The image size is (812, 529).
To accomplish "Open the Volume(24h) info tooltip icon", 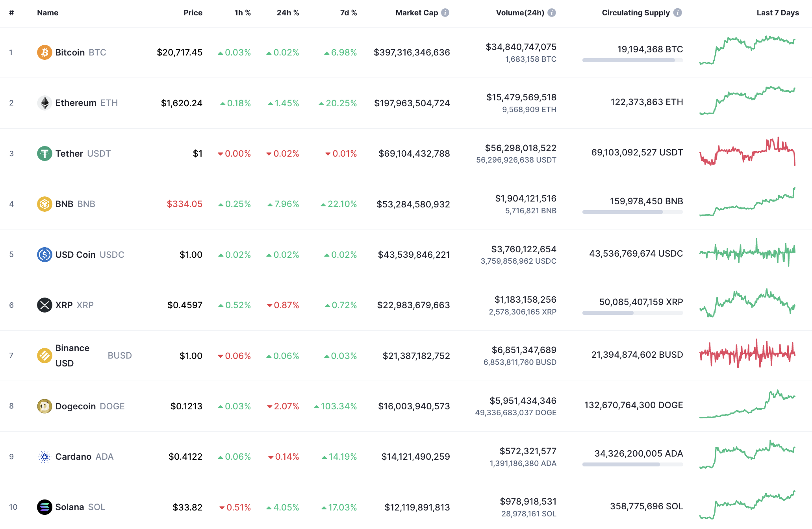I will pyautogui.click(x=551, y=12).
